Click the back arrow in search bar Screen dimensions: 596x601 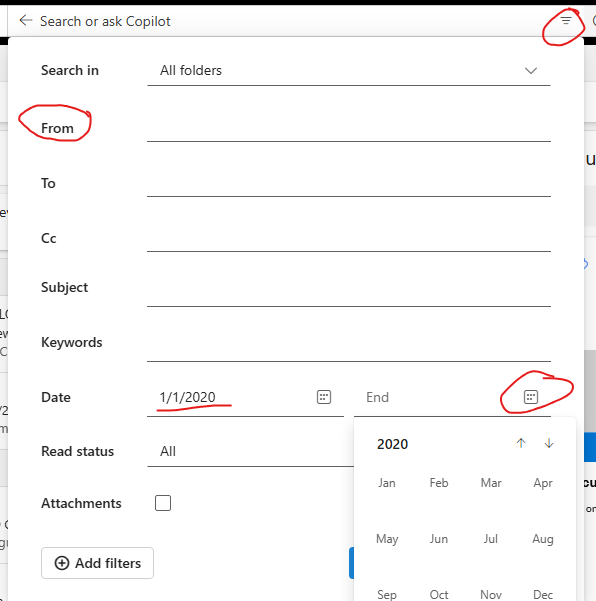pyautogui.click(x=26, y=20)
